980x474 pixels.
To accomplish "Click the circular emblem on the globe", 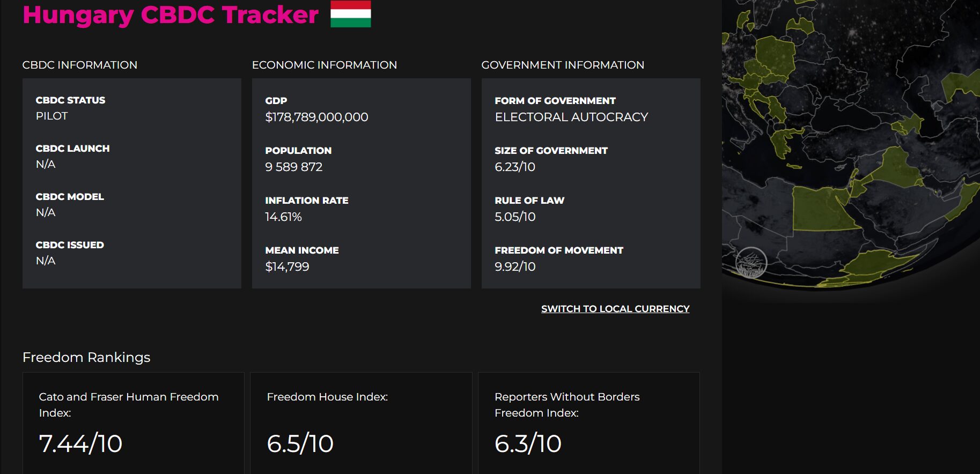I will point(751,262).
